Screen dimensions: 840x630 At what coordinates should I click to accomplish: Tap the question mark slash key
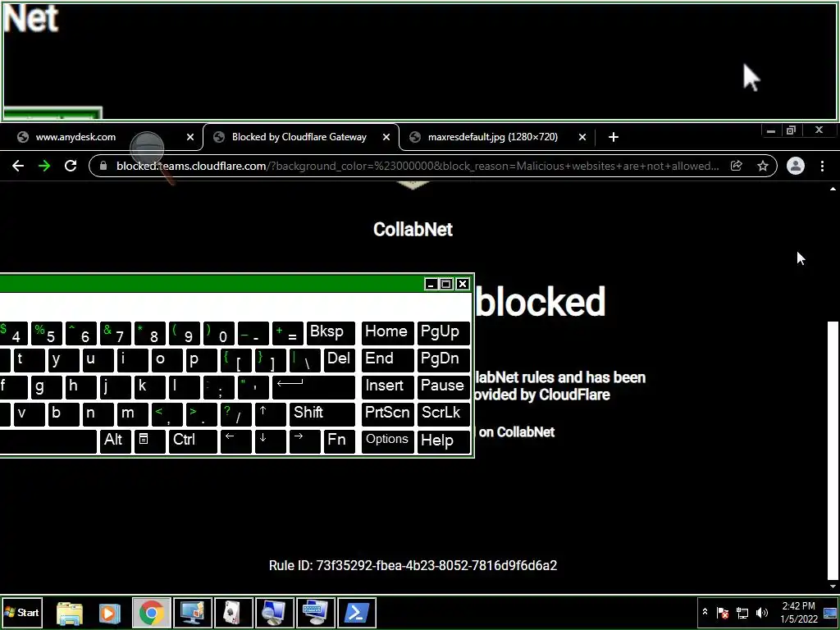click(235, 414)
